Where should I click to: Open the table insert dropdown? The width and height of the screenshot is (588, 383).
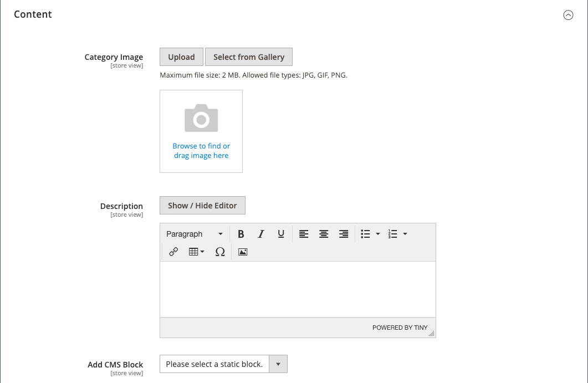click(x=197, y=252)
